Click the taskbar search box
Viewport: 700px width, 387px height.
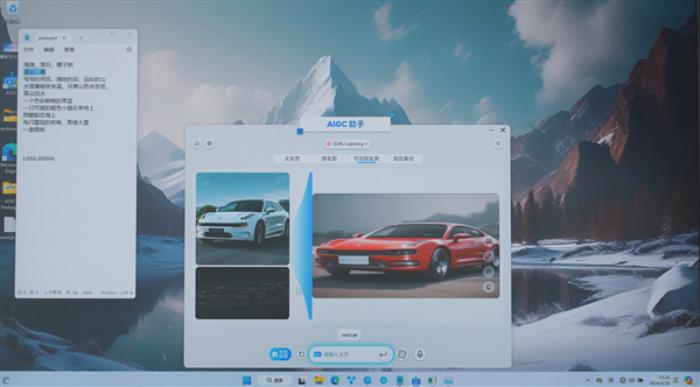tap(275, 380)
